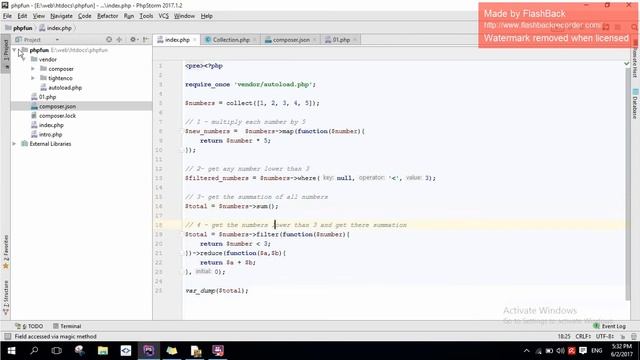Click the green inspection checkmark indicator

tap(627, 64)
